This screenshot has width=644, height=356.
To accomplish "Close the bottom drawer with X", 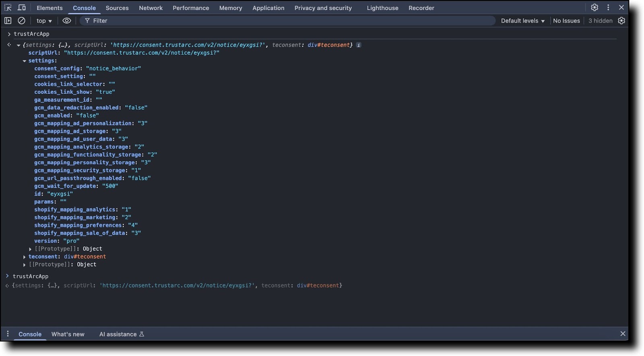I will pos(623,333).
